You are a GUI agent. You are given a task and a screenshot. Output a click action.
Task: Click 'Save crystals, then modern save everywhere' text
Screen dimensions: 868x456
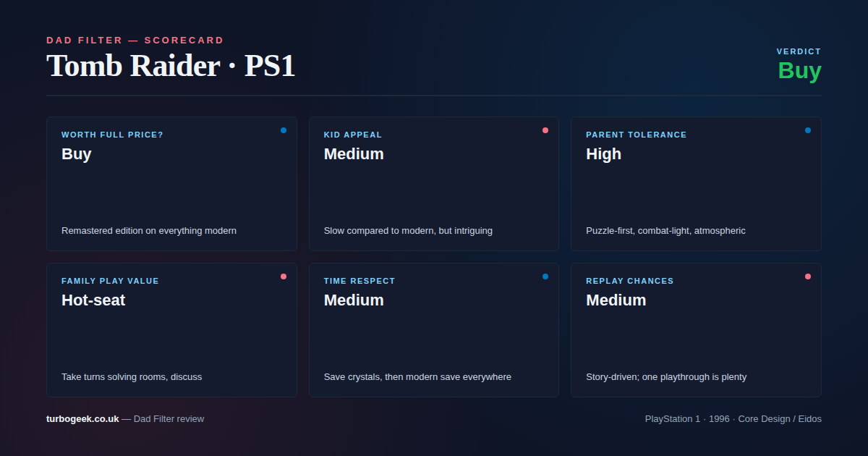point(417,377)
